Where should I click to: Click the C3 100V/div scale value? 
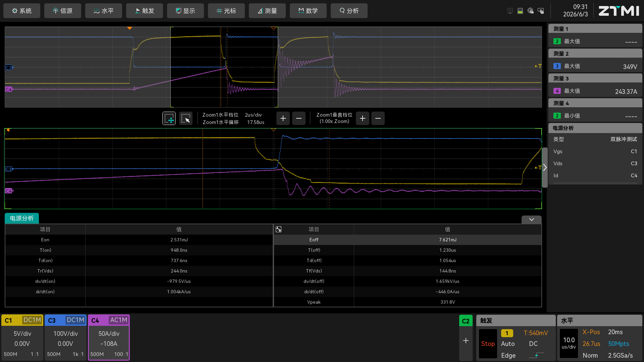(x=65, y=334)
